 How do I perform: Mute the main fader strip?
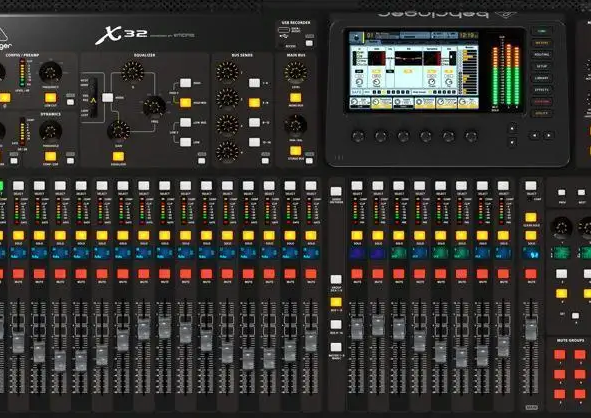point(531,274)
